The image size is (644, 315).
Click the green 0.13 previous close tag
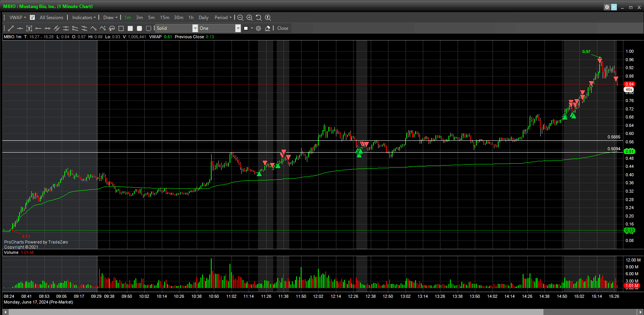(629, 230)
